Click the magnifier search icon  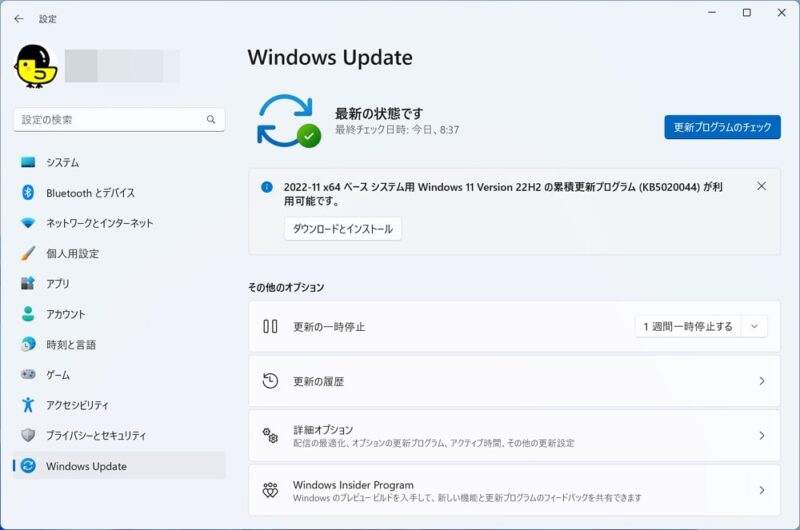click(x=211, y=119)
